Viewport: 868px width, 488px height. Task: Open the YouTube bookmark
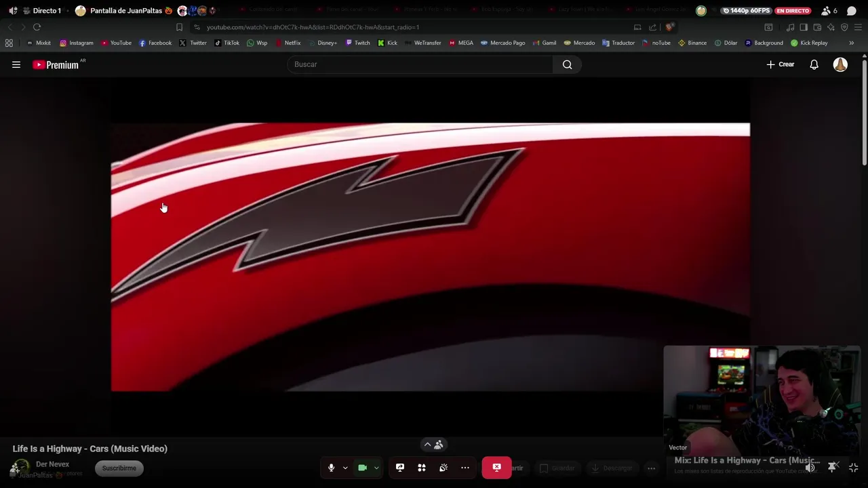[x=116, y=43]
